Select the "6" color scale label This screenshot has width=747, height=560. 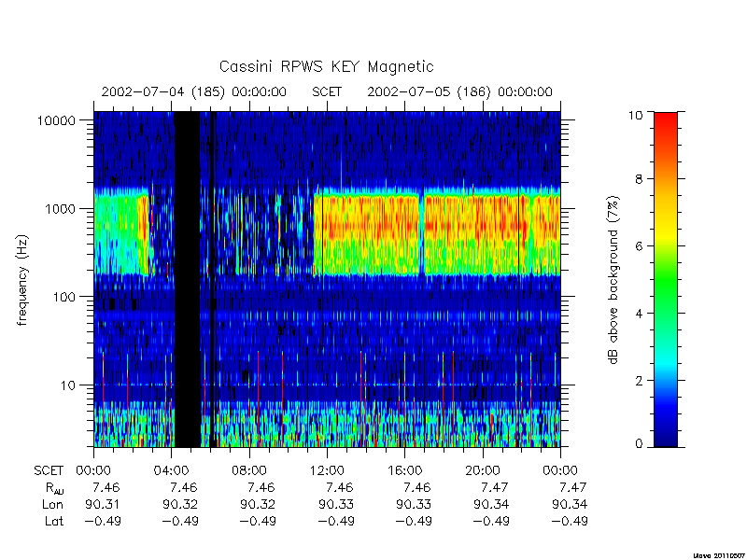639,246
